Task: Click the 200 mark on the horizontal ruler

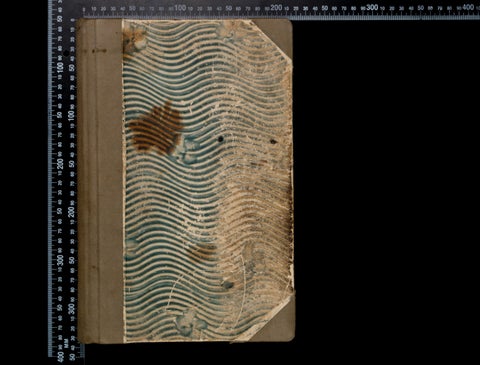Action: coord(276,7)
